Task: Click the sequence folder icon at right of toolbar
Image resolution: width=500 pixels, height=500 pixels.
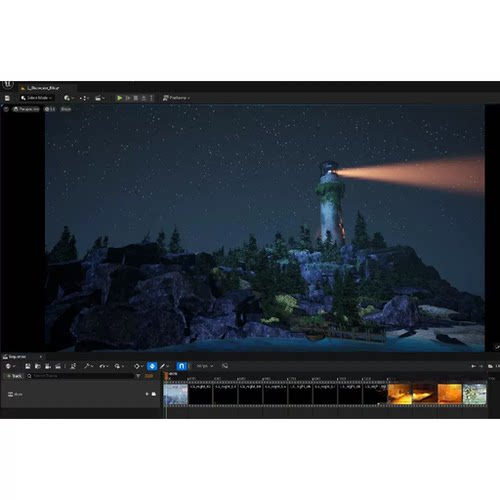Action: 490,366
